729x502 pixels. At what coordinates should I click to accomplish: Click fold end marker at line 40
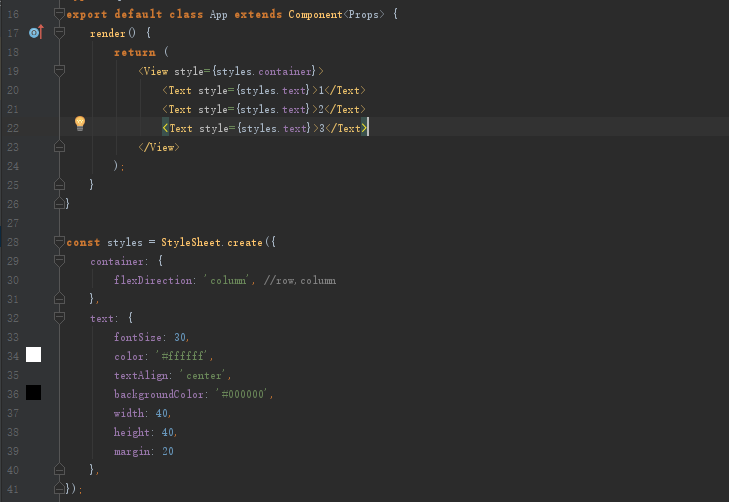pos(59,470)
